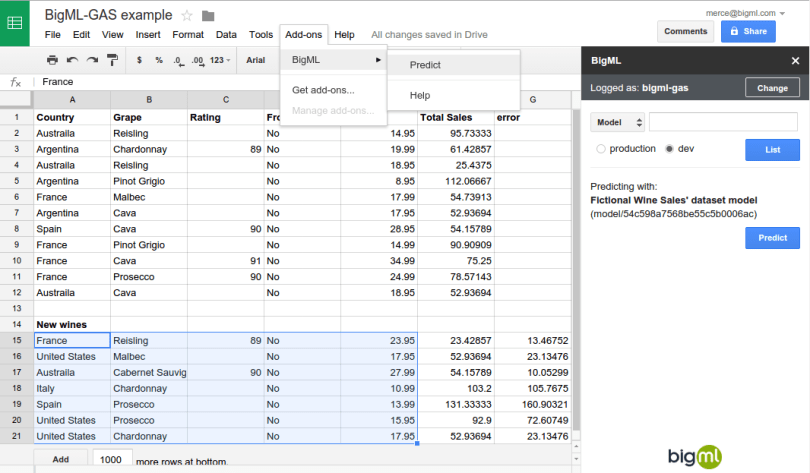Format selection as currency
Viewport: 810px width, 473px height.
(x=139, y=60)
